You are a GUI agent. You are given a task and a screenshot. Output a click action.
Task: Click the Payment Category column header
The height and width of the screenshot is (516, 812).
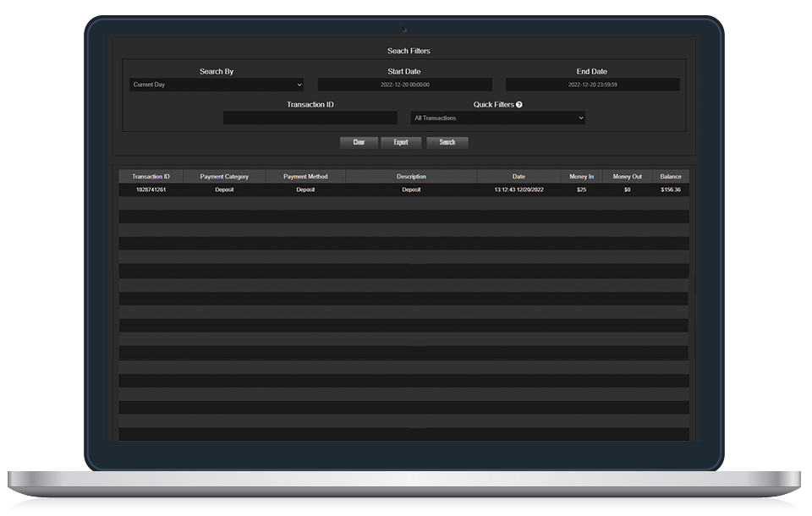tap(224, 177)
